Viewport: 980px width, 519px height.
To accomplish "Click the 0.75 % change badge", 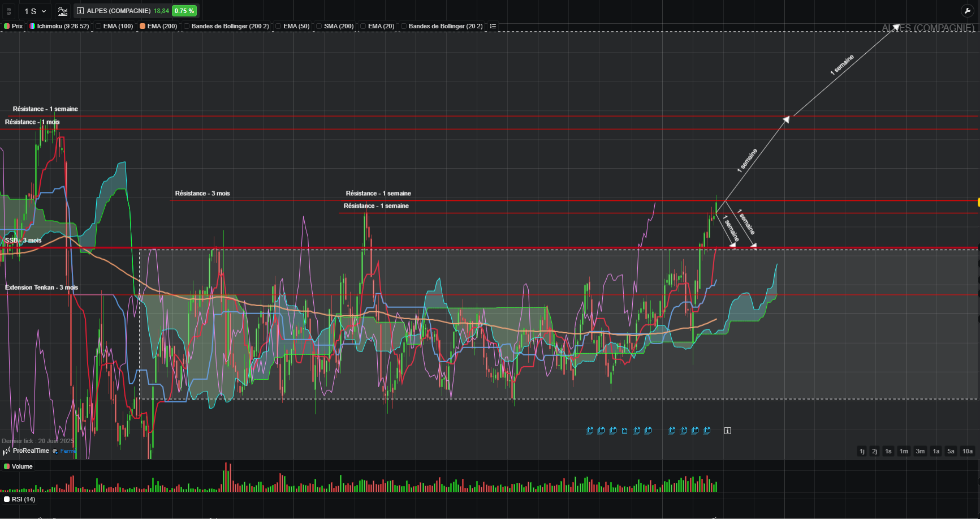I will (x=184, y=11).
